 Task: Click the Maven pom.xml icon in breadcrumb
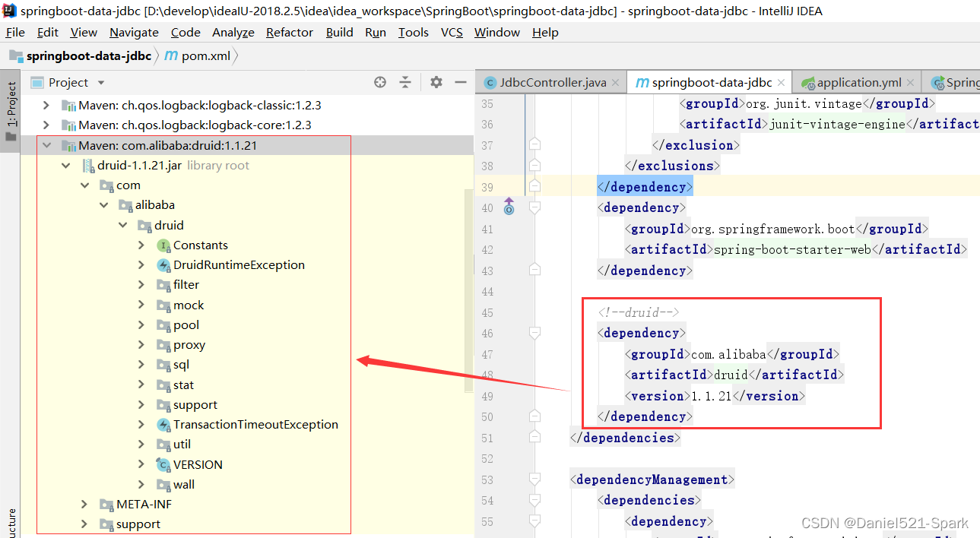point(171,56)
